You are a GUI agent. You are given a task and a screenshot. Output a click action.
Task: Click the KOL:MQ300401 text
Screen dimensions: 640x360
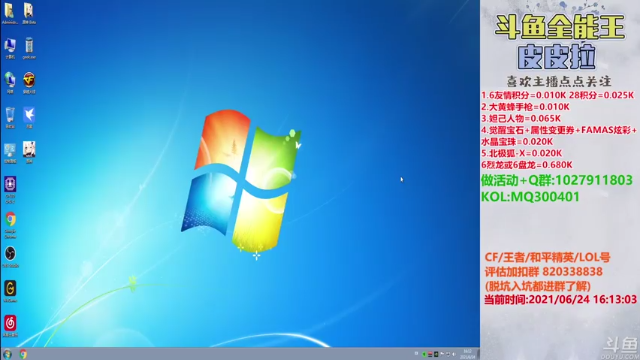pyautogui.click(x=530, y=197)
